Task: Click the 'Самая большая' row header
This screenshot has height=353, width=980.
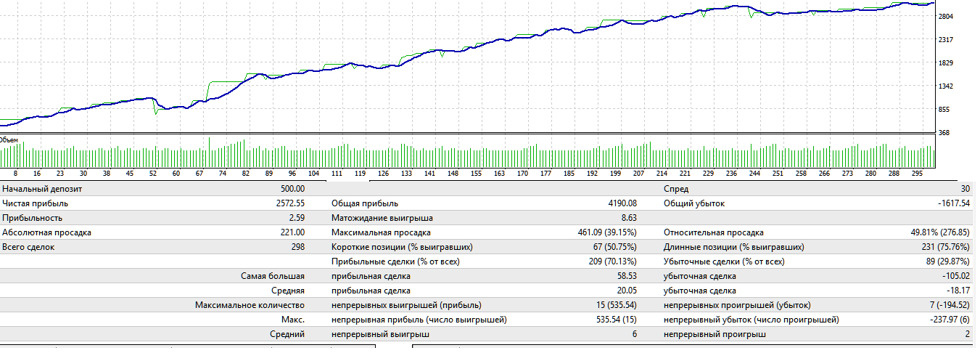Action: pos(273,276)
